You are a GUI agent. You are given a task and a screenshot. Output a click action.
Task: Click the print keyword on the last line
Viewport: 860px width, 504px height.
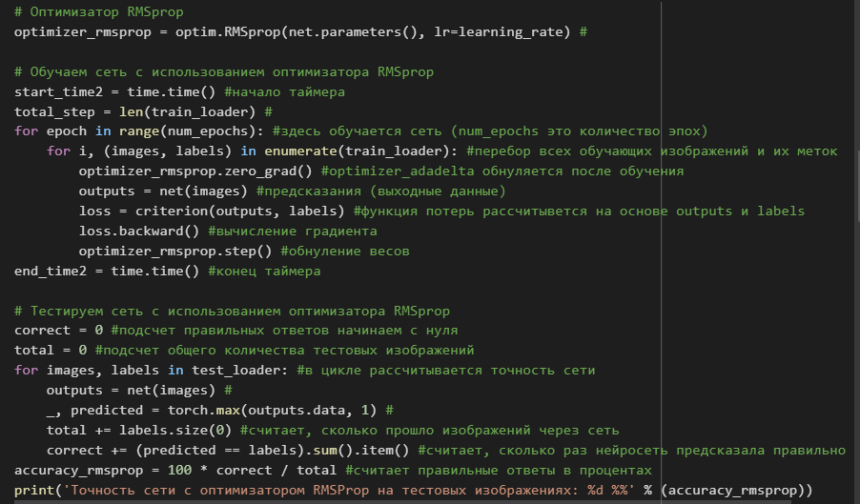34,490
